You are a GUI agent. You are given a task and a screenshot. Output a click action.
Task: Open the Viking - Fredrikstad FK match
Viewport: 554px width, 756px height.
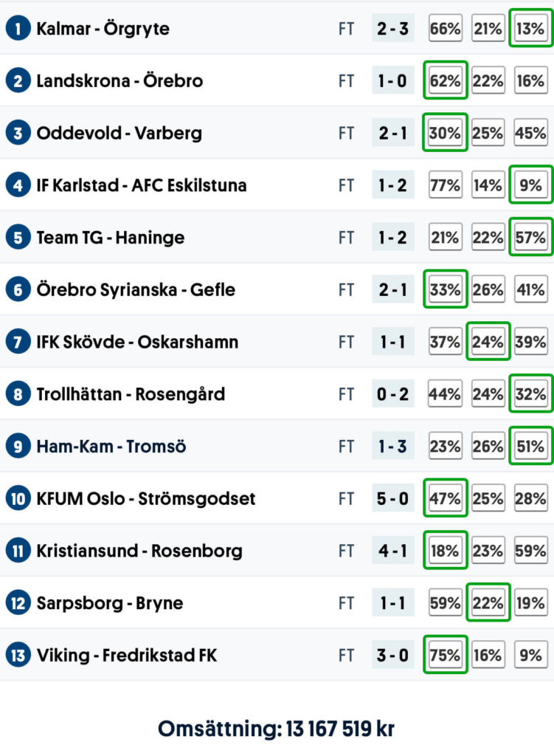126,655
